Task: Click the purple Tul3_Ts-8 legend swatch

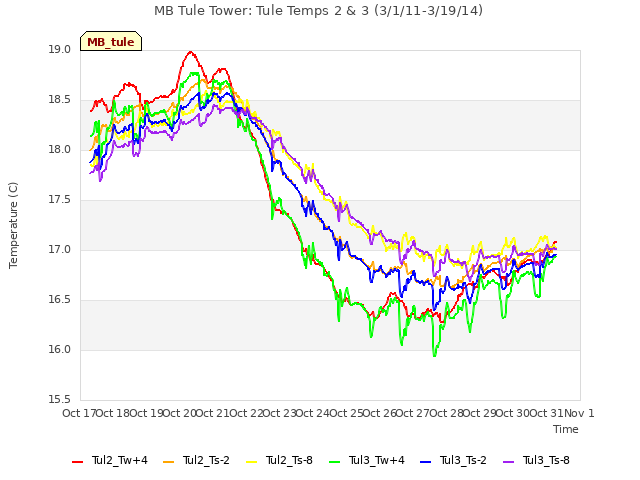Action: 509,462
